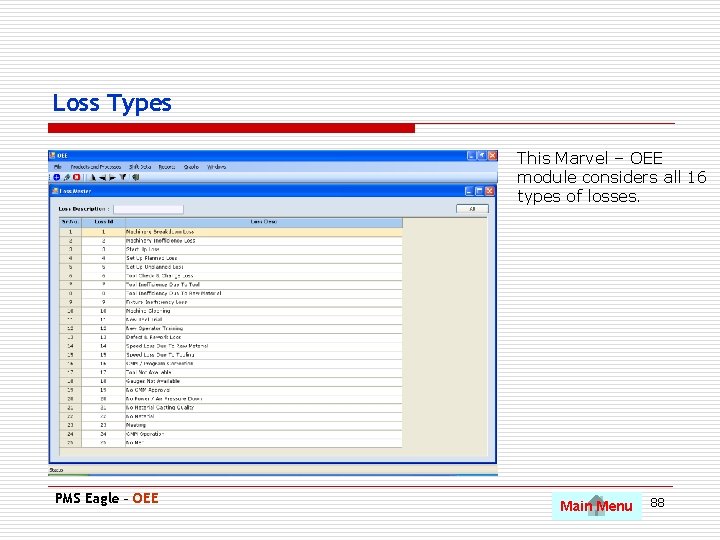
Task: Select row 'Machinery Inefficiency Loss'
Action: click(x=231, y=241)
